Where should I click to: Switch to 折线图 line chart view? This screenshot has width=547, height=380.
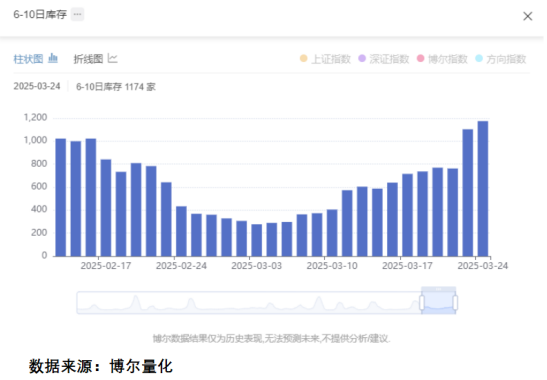(x=95, y=59)
